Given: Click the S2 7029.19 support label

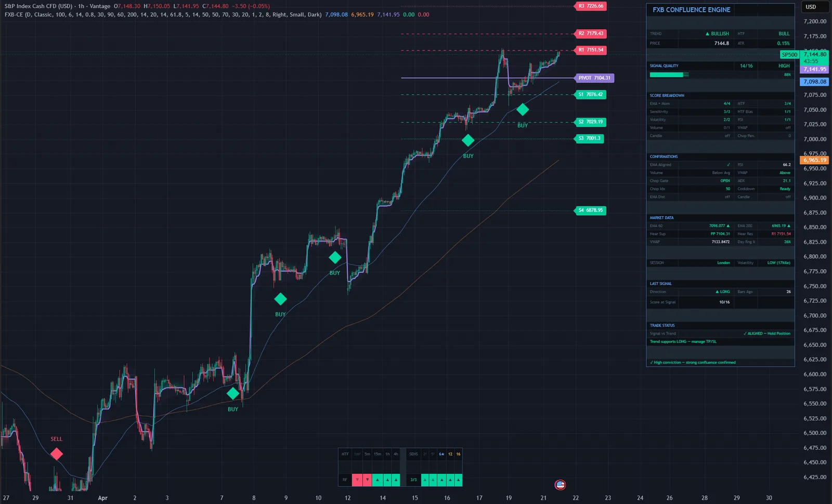Looking at the screenshot, I should click(x=590, y=122).
